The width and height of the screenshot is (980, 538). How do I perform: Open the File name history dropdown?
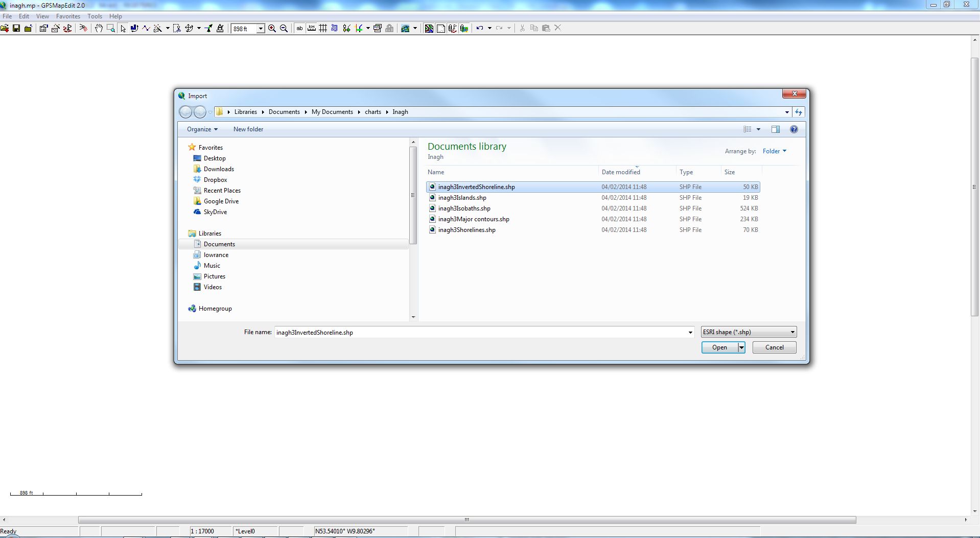690,333
